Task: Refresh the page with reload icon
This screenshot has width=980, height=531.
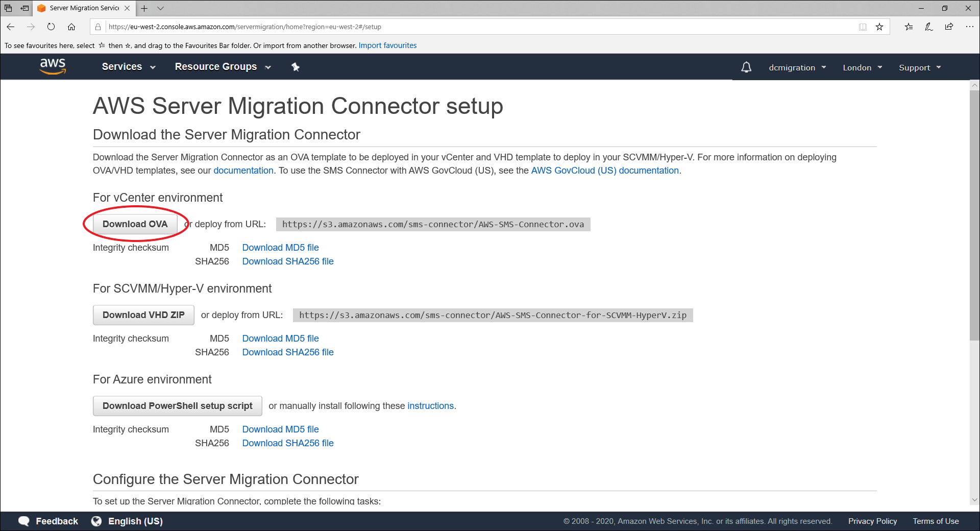Action: 51,27
